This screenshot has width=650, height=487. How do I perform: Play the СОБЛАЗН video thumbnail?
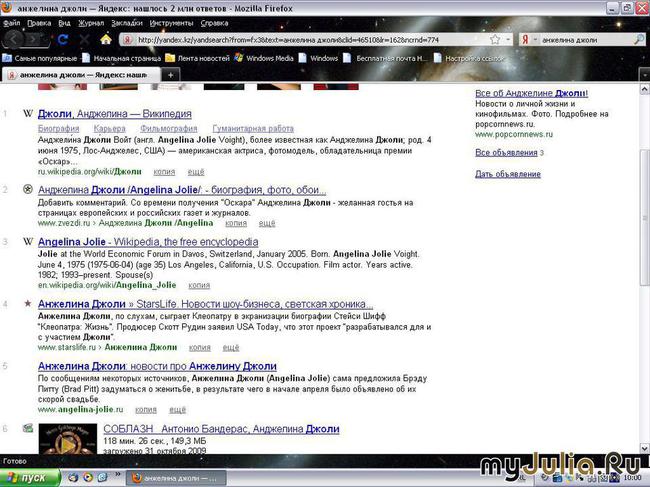coord(68,439)
